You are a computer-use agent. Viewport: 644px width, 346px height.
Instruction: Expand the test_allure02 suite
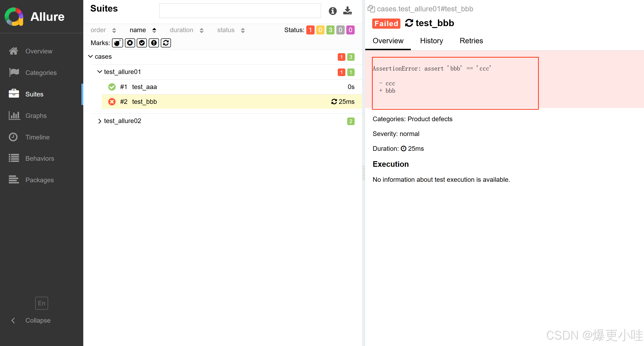[x=99, y=121]
